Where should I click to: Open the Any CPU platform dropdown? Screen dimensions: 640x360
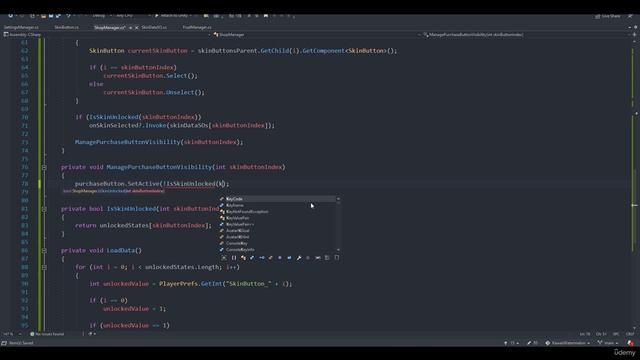pos(131,16)
